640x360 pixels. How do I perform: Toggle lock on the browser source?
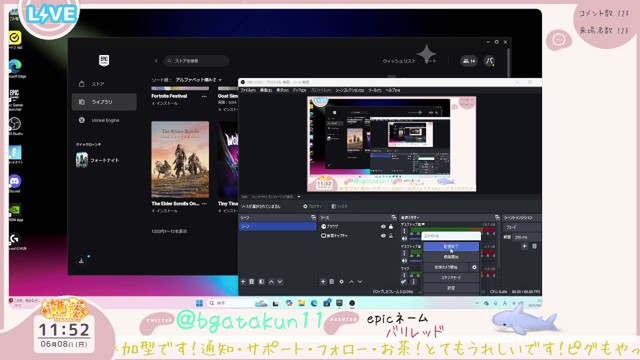pyautogui.click(x=391, y=227)
